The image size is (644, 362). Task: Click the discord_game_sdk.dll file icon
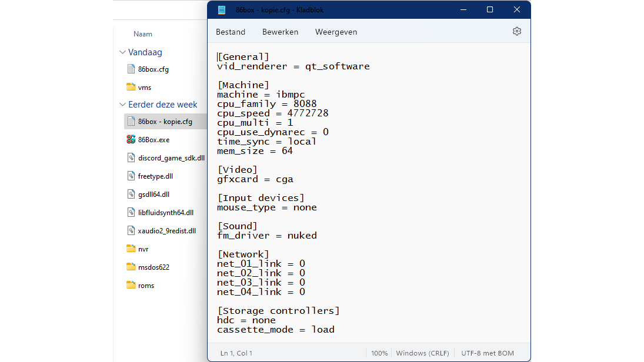(131, 157)
